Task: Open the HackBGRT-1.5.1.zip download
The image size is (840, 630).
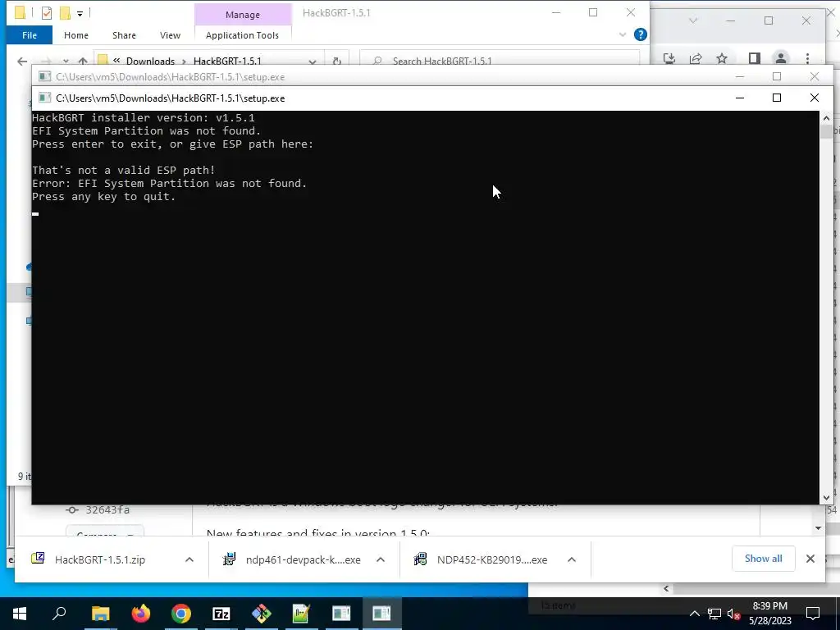Action: [99, 559]
